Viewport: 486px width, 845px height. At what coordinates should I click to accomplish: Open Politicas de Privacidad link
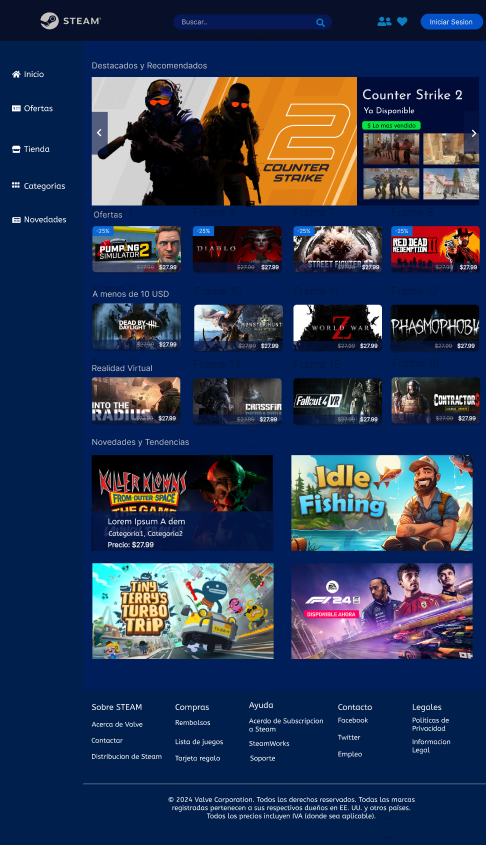pos(431,724)
